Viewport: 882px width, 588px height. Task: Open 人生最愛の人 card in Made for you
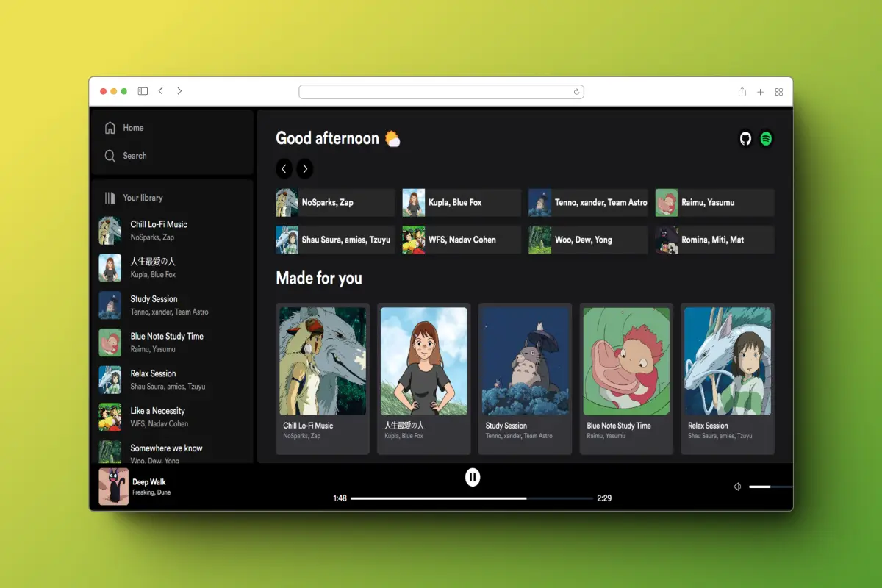pyautogui.click(x=424, y=378)
